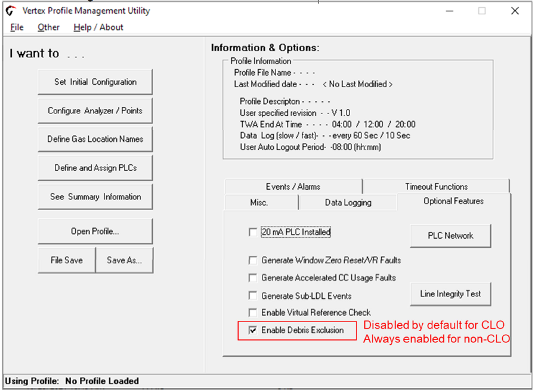Viewport: 535px width, 392px height.
Task: Open Configure Analyzer / Points
Action: coord(95,110)
